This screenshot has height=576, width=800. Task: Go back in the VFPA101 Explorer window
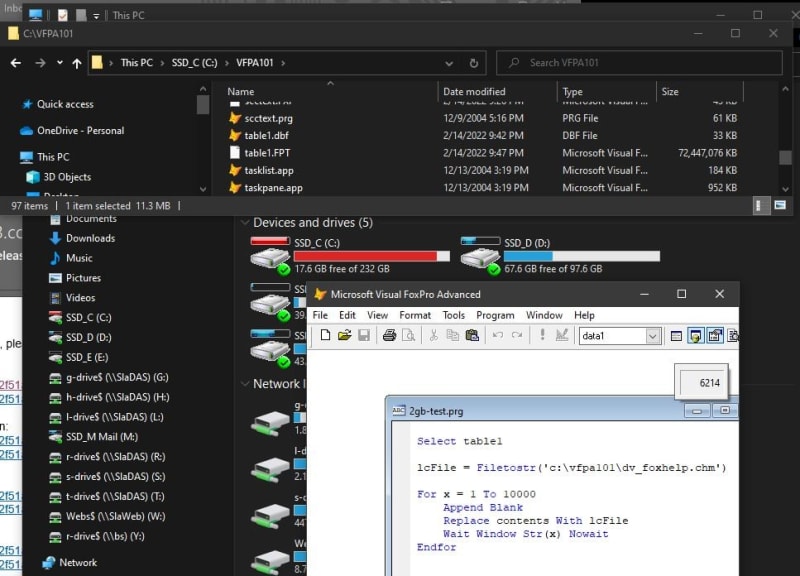(x=16, y=63)
